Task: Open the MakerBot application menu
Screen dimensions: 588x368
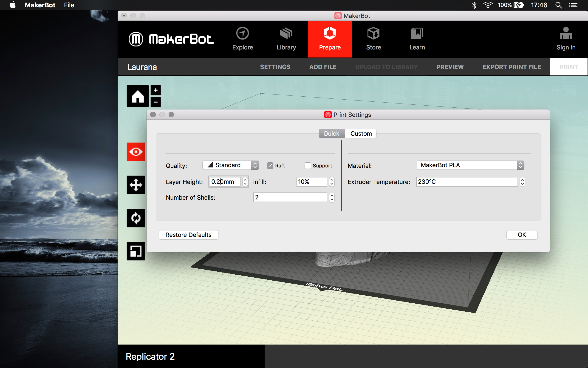Action: click(40, 5)
